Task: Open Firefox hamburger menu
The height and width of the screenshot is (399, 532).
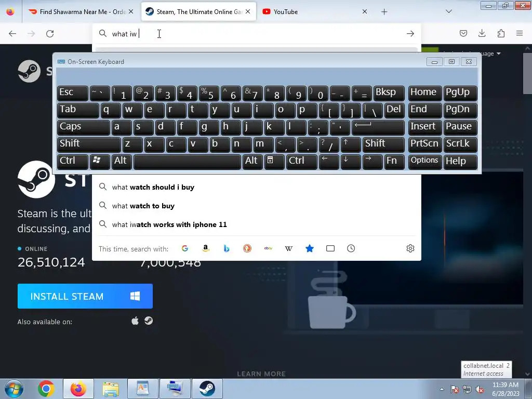Action: click(x=520, y=33)
